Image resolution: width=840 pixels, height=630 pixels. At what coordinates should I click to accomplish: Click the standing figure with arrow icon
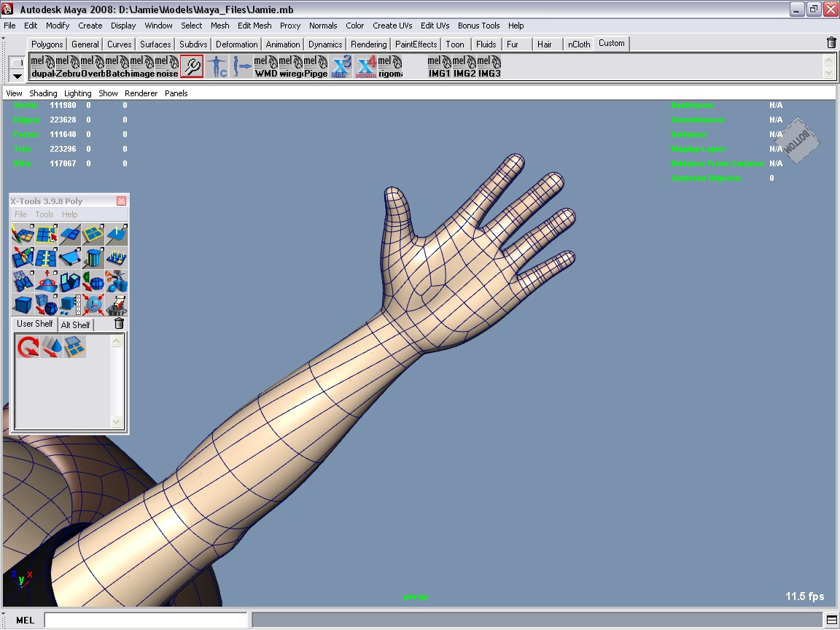[x=241, y=66]
